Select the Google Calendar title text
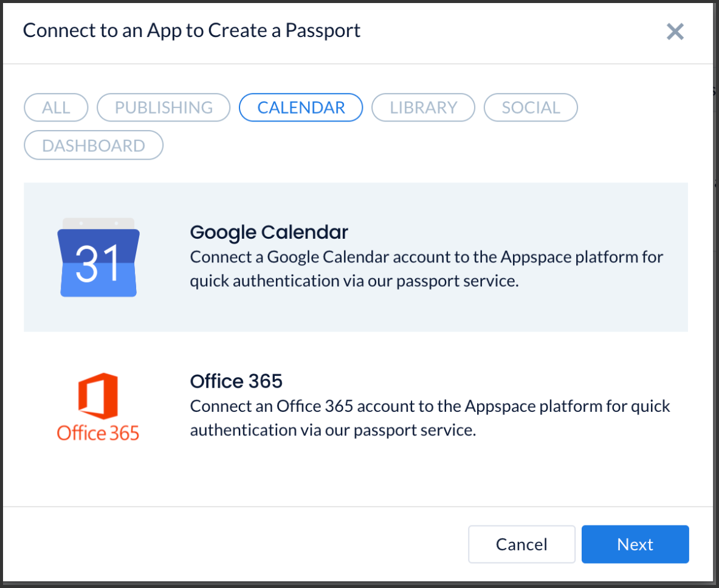The height and width of the screenshot is (588, 719). (x=269, y=233)
